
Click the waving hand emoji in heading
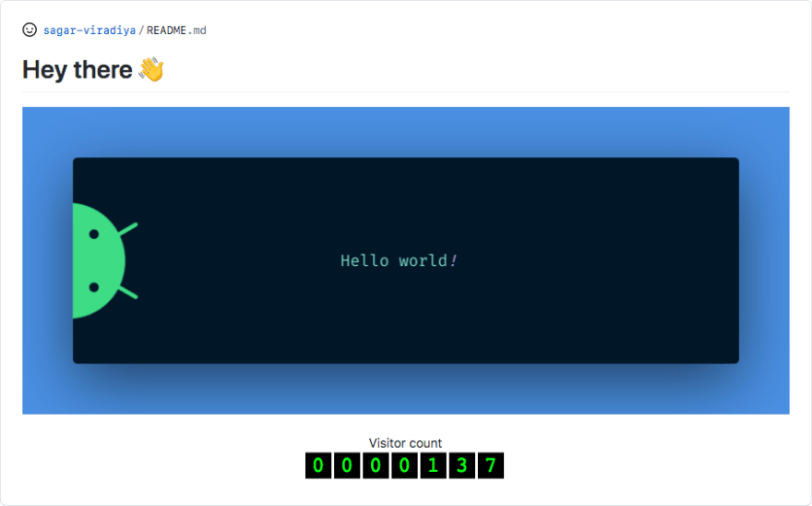tap(151, 69)
